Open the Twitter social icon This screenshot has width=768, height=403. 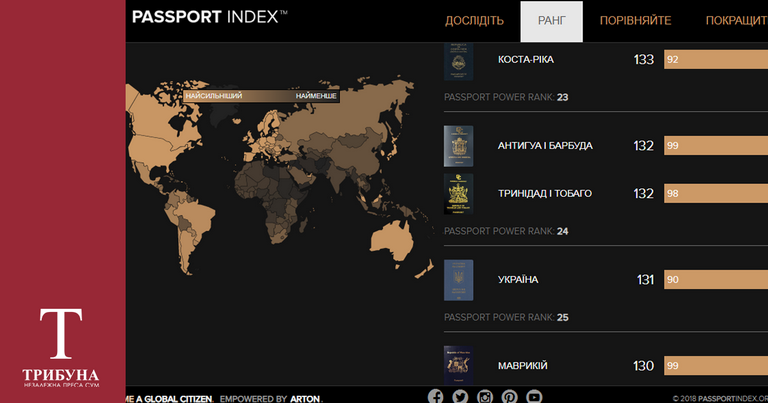click(460, 396)
